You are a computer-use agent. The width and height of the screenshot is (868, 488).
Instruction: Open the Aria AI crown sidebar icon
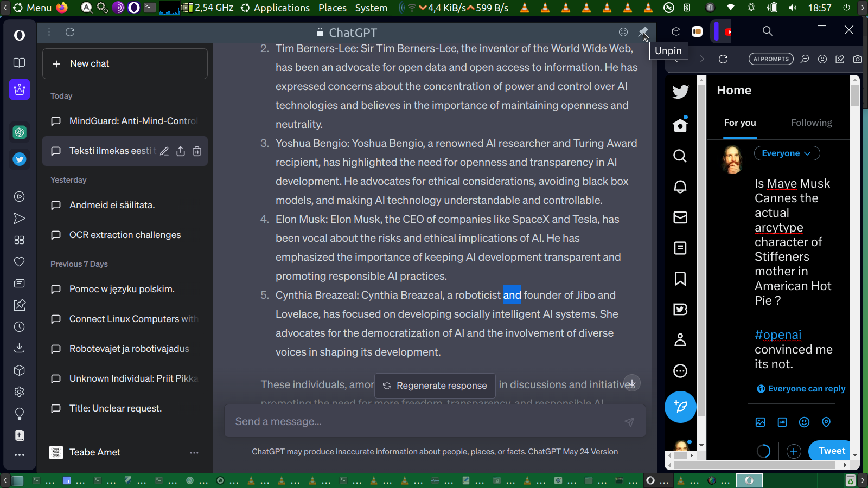pos(20,89)
